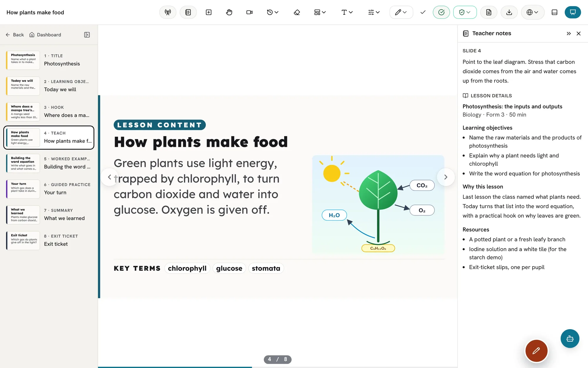This screenshot has height=368, width=588.
Task: Click the add slide plus icon
Action: [x=209, y=12]
